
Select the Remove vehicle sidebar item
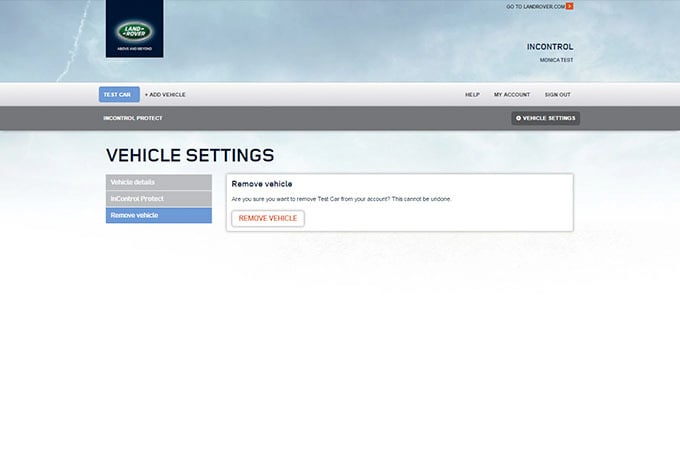tap(158, 215)
